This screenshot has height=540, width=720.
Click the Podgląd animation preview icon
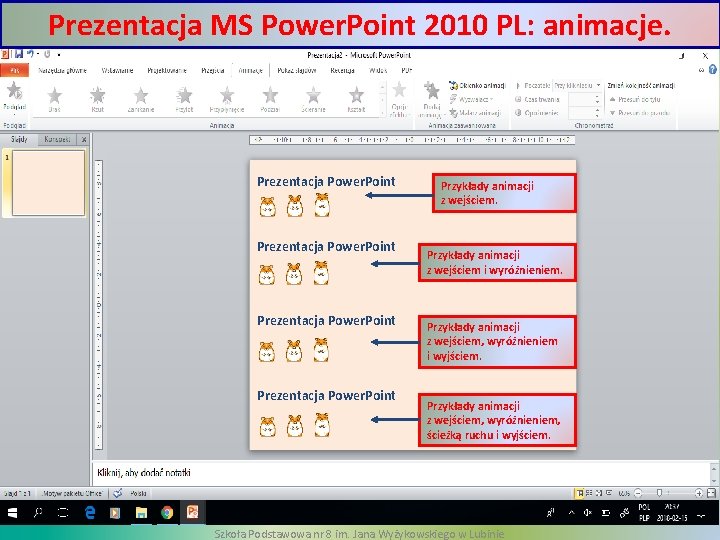click(x=14, y=91)
